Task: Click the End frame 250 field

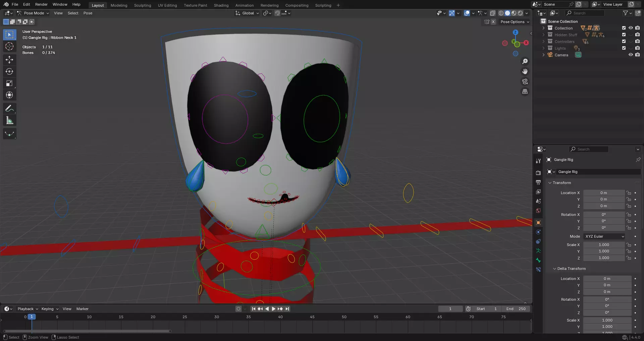Action: 516,309
